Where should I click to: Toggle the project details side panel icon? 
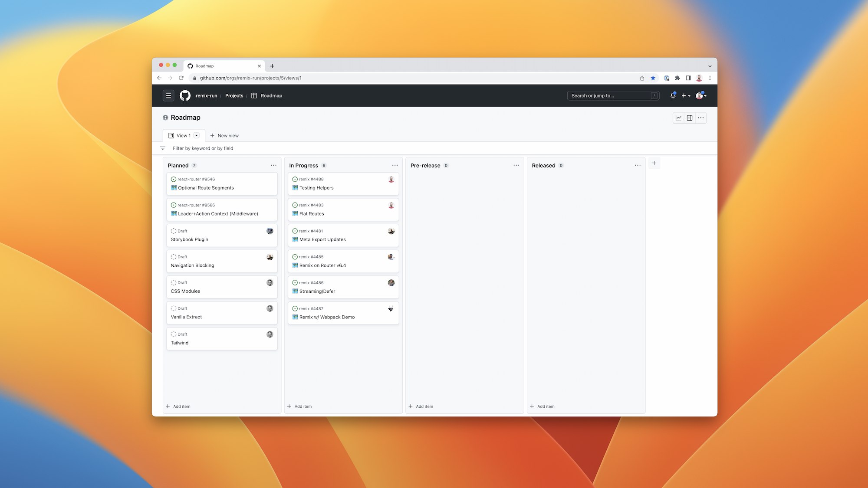click(690, 118)
